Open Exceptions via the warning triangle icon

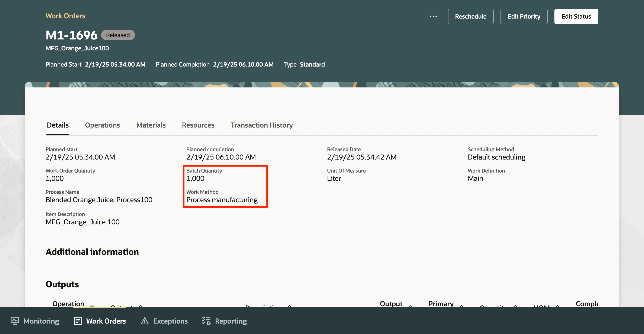[145, 321]
